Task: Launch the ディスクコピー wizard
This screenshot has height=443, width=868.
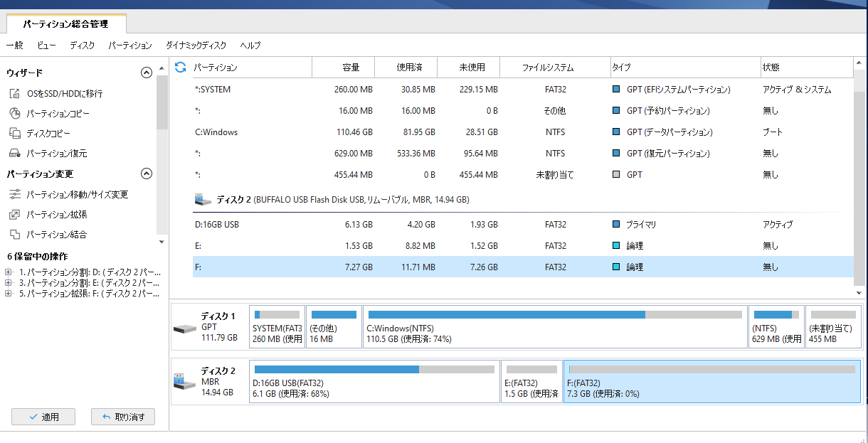Action: (x=48, y=133)
